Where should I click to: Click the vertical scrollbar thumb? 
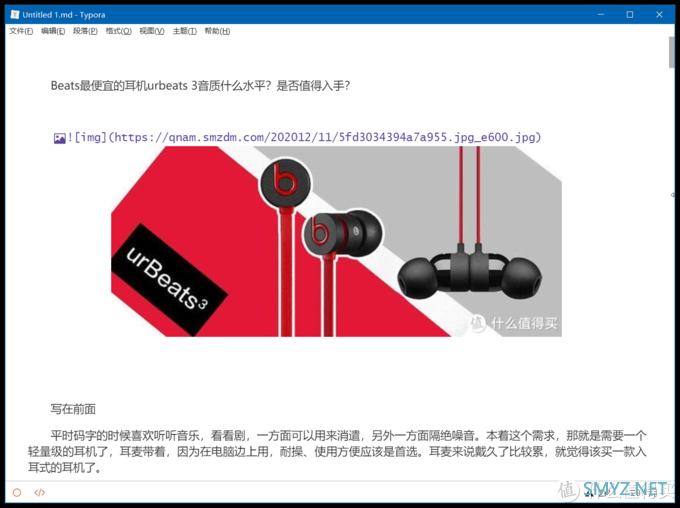click(x=671, y=52)
